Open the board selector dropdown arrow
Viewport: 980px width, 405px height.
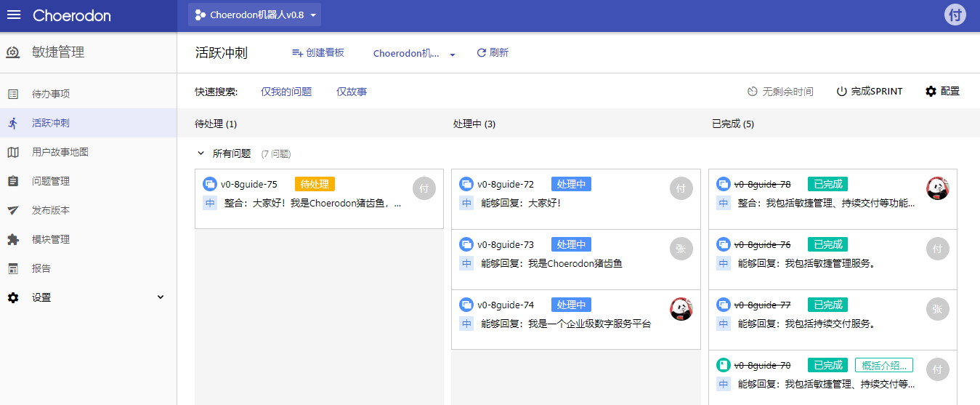click(x=452, y=55)
